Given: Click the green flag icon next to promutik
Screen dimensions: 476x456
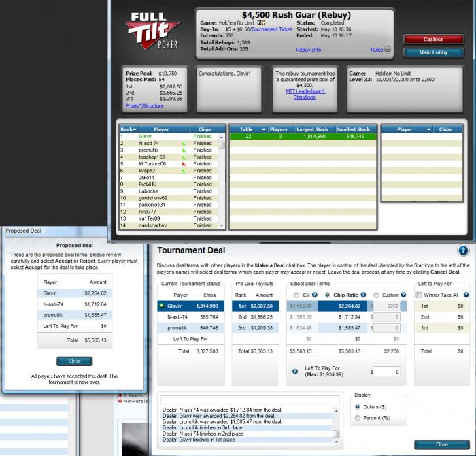Looking at the screenshot, I should 184,150.
